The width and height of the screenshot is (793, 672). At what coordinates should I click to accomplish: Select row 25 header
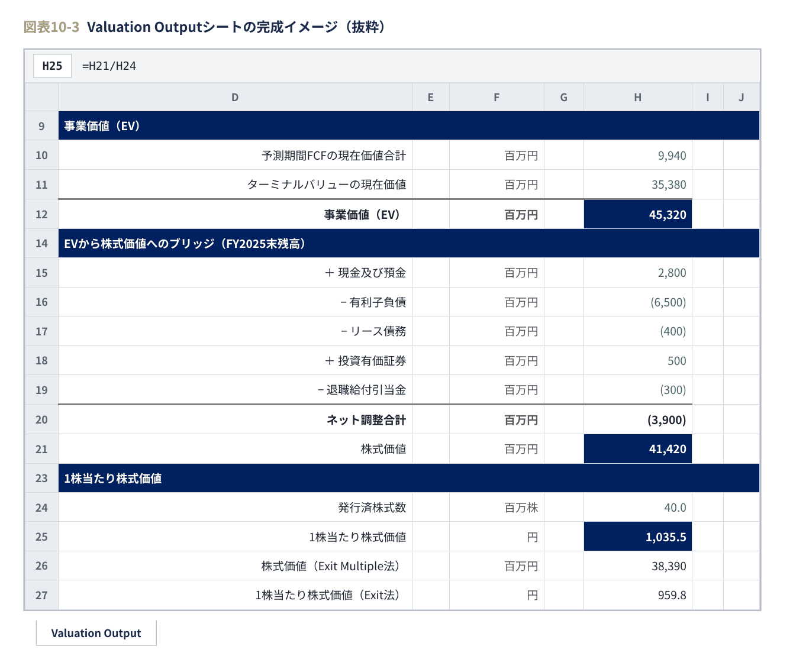tap(41, 537)
